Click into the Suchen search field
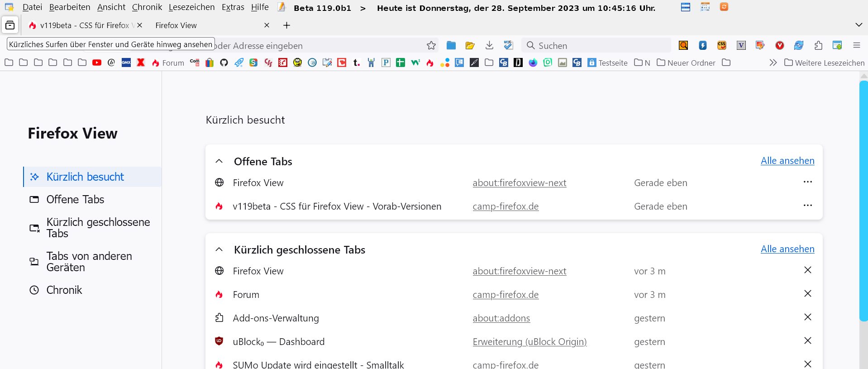Viewport: 868px width, 369px height. pyautogui.click(x=597, y=45)
